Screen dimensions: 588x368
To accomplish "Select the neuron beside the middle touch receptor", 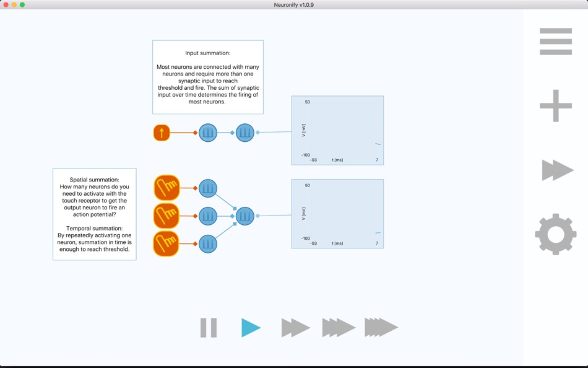I will [208, 216].
